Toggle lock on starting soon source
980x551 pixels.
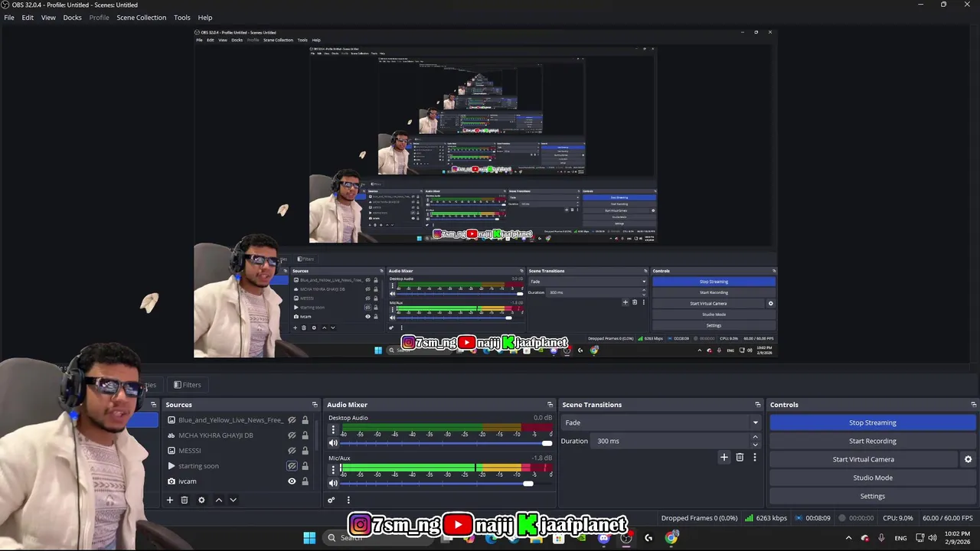[x=305, y=466]
